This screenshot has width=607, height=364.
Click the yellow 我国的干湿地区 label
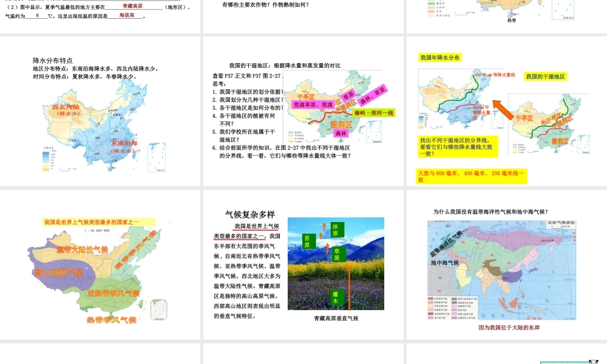(546, 76)
